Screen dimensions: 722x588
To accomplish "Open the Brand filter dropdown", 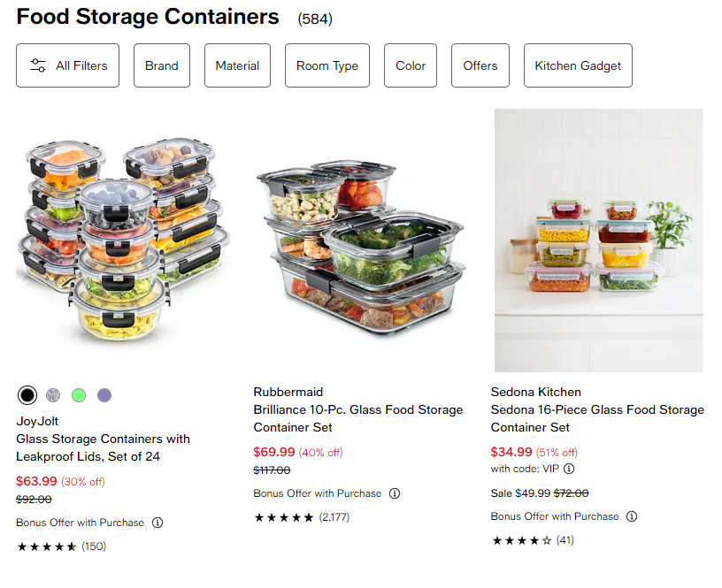I will click(x=162, y=65).
